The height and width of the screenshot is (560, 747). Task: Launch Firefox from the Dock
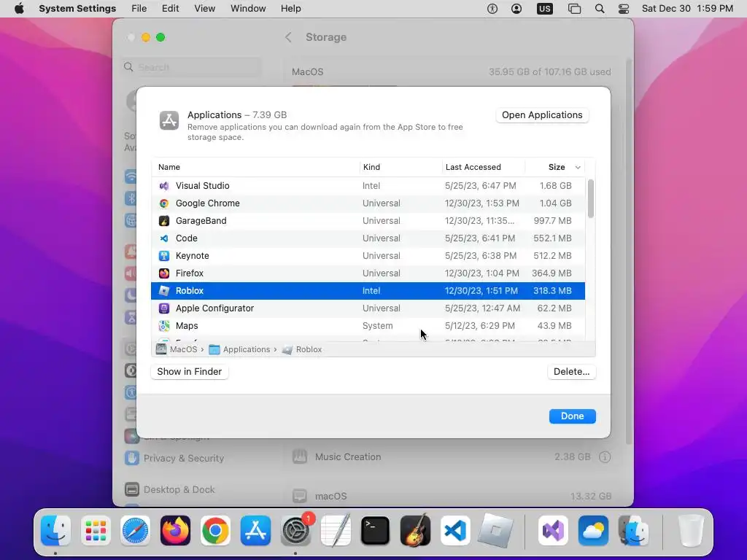[x=175, y=530]
